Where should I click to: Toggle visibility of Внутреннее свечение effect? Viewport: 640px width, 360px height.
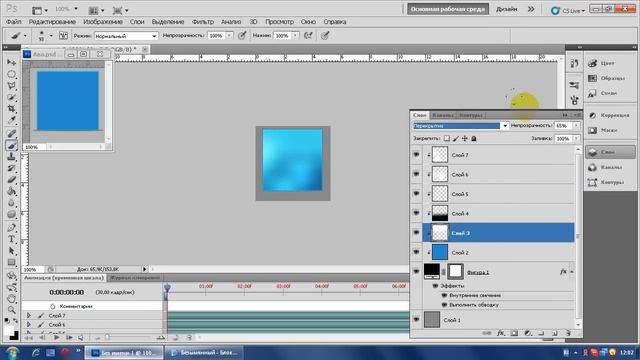(x=444, y=295)
